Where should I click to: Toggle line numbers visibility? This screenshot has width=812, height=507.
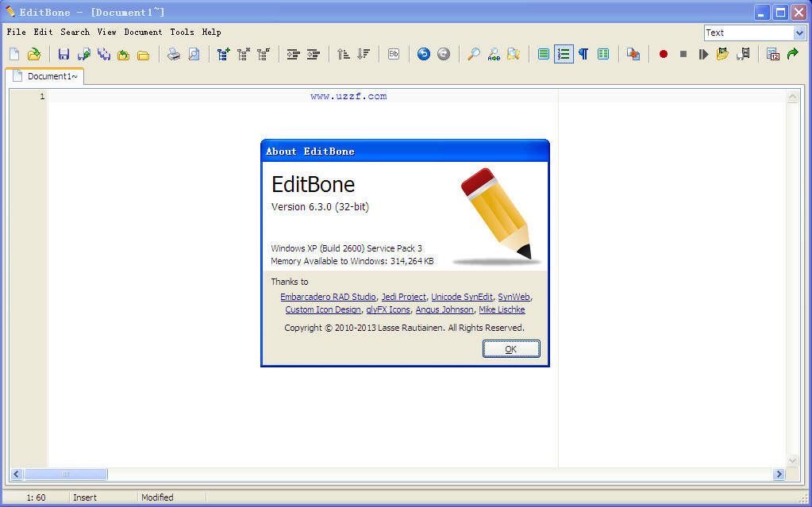(564, 54)
